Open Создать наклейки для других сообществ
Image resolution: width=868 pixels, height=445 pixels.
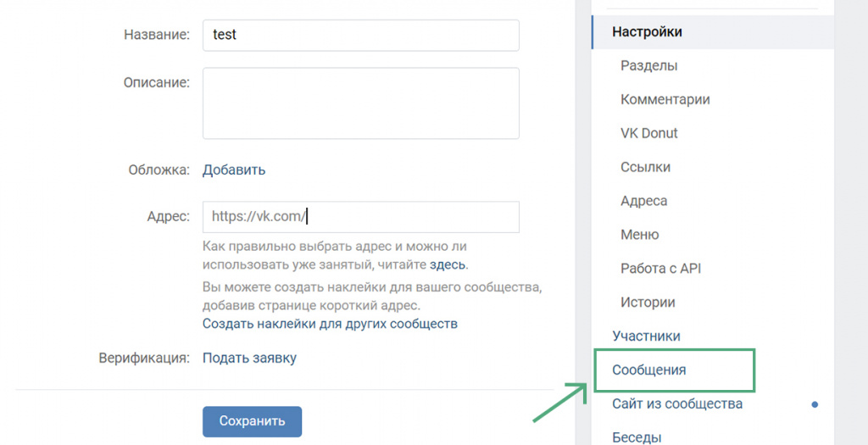click(x=330, y=324)
